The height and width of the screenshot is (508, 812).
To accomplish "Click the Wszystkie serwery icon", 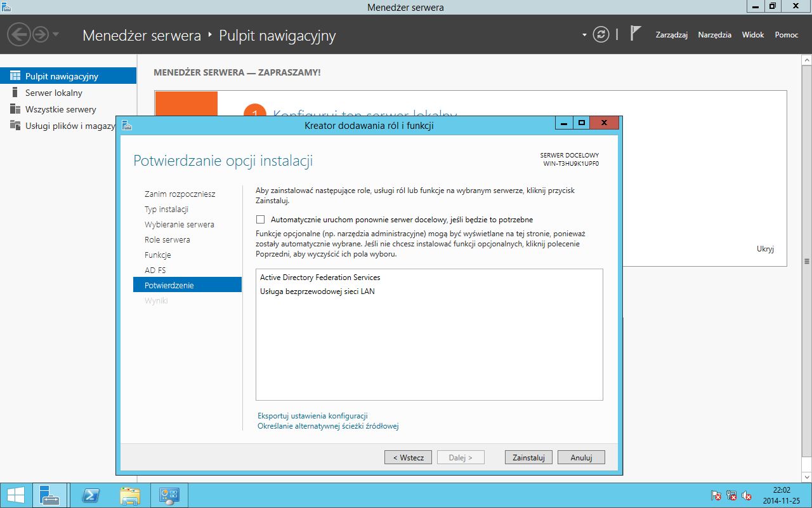I will point(15,109).
